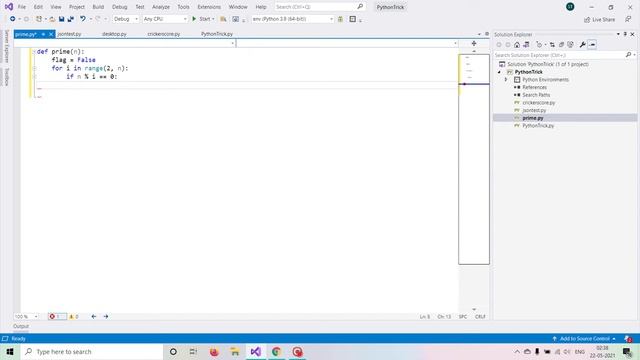Toggle auto-hide pin on Solution Explorer

(x=625, y=34)
